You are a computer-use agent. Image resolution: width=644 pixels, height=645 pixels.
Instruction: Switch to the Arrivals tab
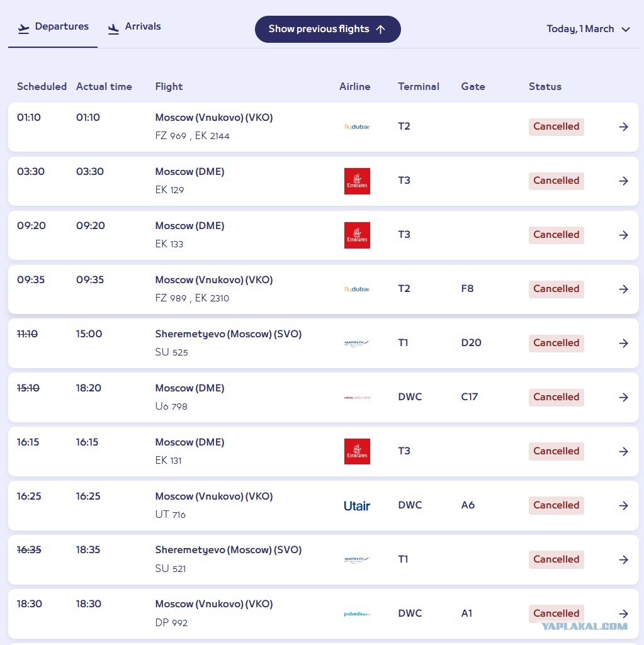(134, 27)
